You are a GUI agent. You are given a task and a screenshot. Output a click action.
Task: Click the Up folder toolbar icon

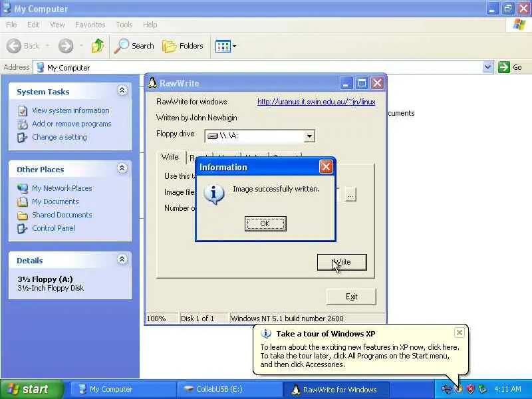[98, 46]
